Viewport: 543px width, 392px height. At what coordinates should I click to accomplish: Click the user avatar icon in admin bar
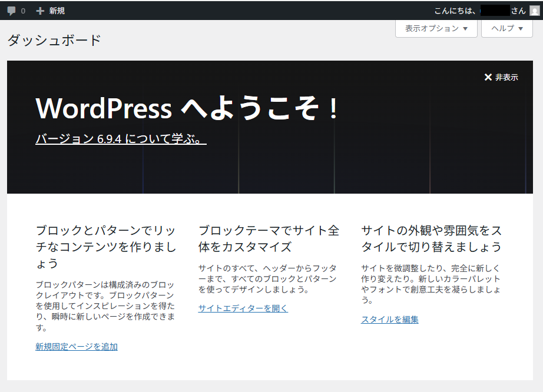[x=534, y=11]
